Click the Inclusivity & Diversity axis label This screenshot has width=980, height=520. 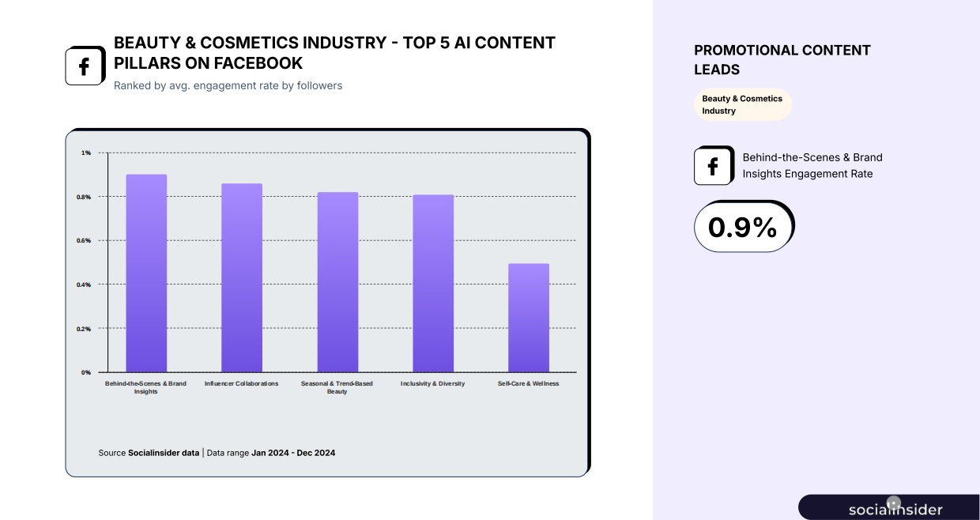[x=433, y=383]
